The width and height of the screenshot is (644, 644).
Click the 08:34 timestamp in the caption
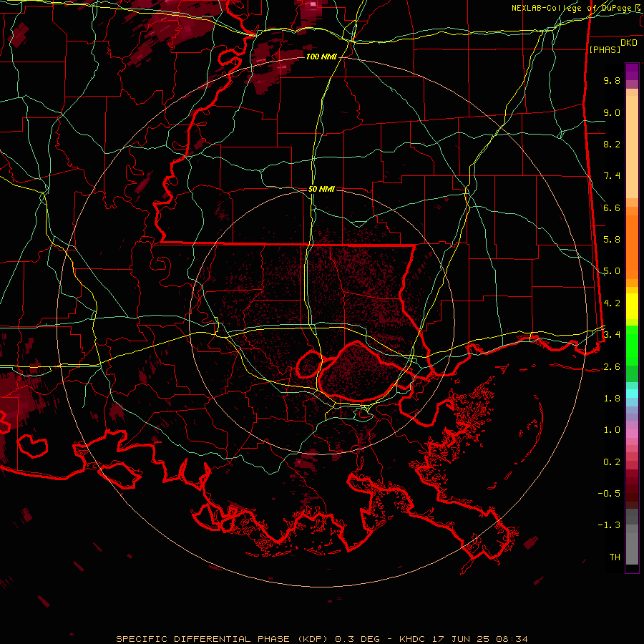coord(512,639)
